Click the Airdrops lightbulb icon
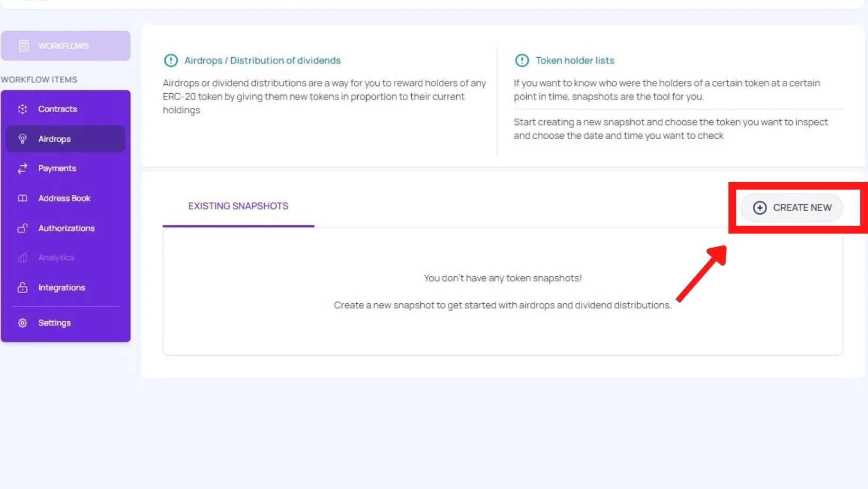Viewport: 868px width, 489px height. (22, 139)
